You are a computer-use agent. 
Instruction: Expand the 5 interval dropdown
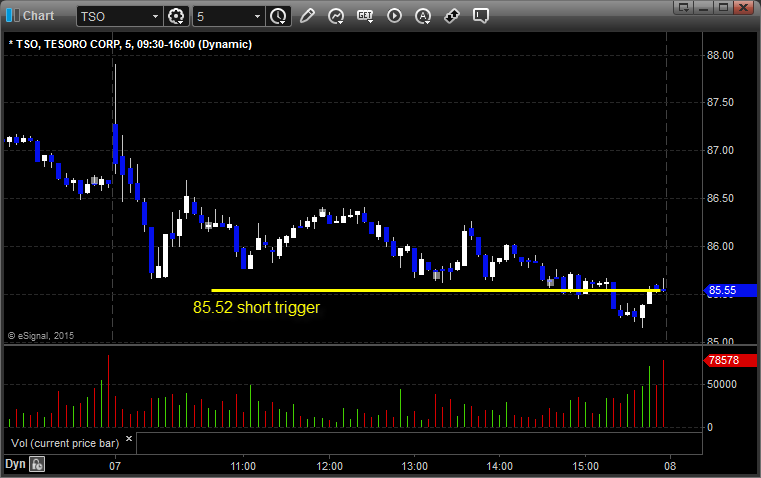[258, 16]
